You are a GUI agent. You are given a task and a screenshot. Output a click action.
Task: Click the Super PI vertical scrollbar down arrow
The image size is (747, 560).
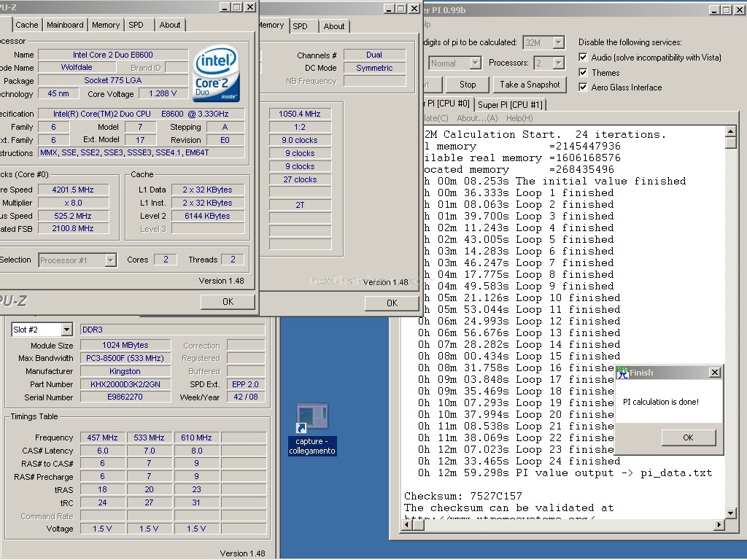point(731,513)
